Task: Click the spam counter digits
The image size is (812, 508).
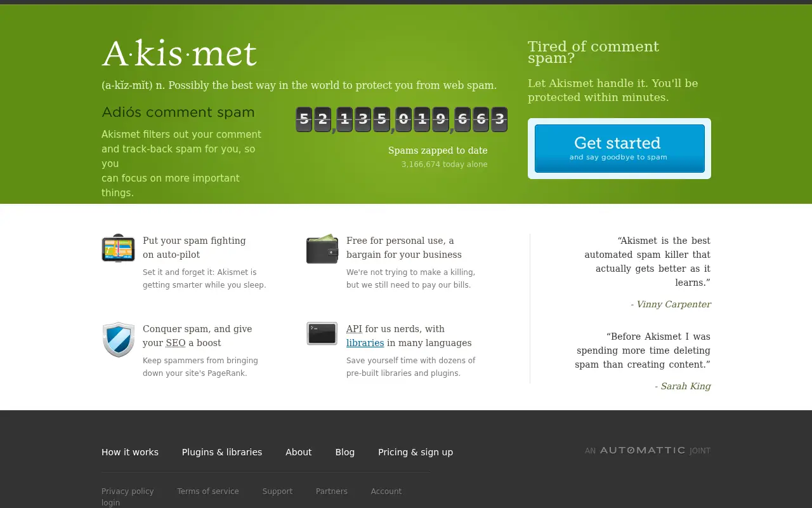Action: pos(402,119)
